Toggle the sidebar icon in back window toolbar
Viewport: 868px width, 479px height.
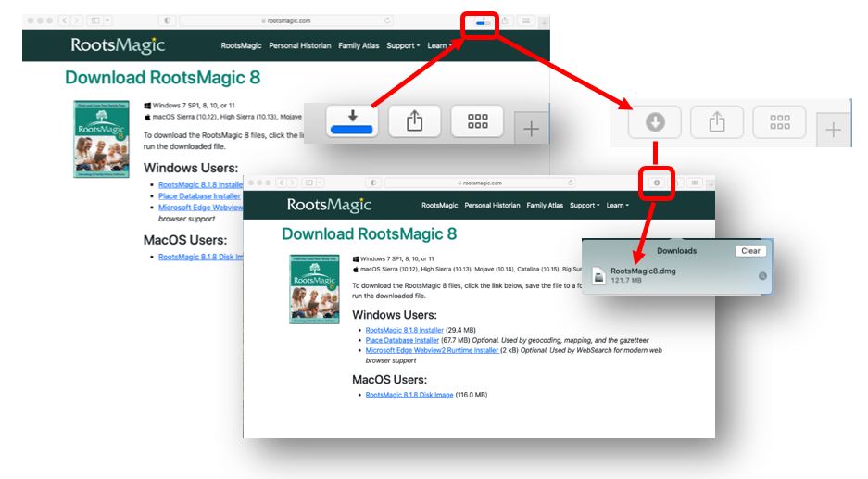(95, 20)
